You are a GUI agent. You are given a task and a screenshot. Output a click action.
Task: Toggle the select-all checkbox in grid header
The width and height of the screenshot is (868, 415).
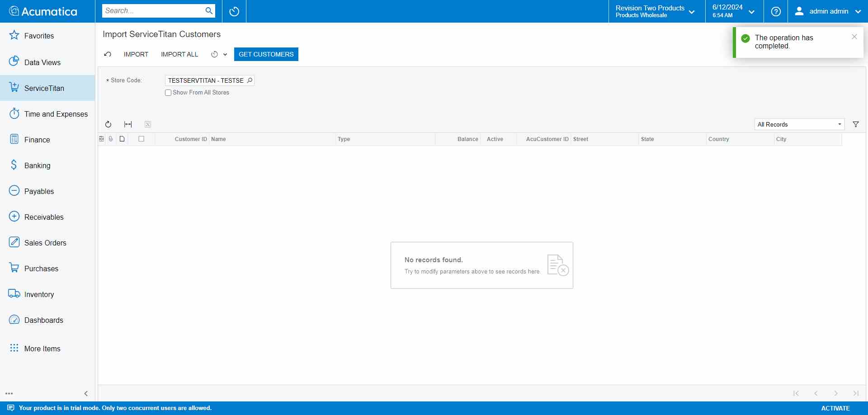[142, 139]
